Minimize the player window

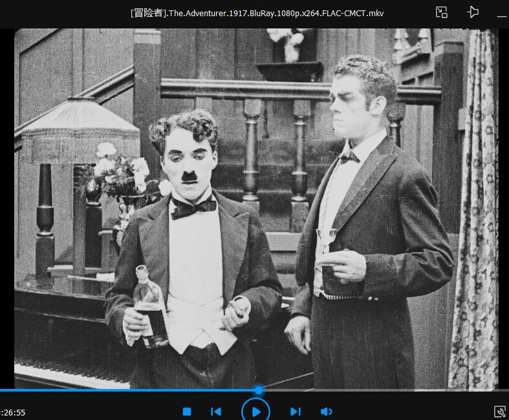pyautogui.click(x=502, y=16)
